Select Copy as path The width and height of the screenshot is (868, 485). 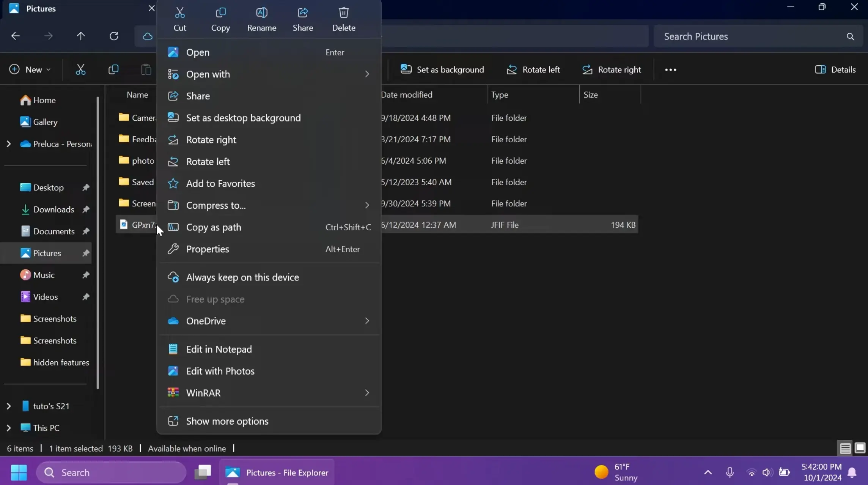click(x=269, y=227)
